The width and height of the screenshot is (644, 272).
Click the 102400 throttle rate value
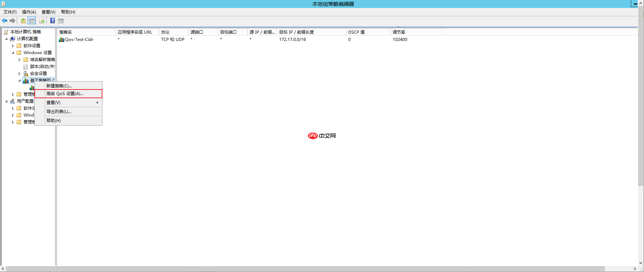[400, 40]
